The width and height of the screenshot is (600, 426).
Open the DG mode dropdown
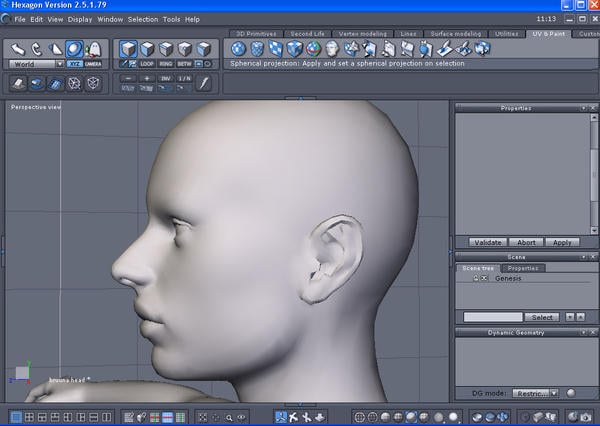(x=535, y=393)
